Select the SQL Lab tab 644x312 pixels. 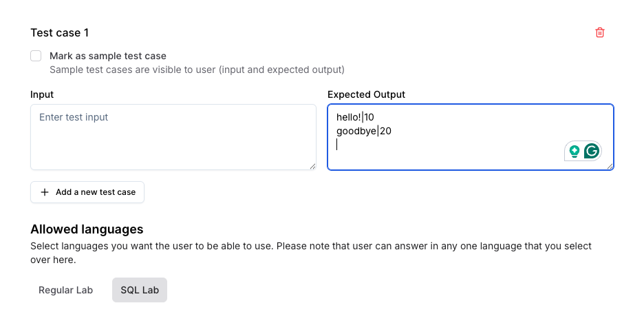[140, 290]
